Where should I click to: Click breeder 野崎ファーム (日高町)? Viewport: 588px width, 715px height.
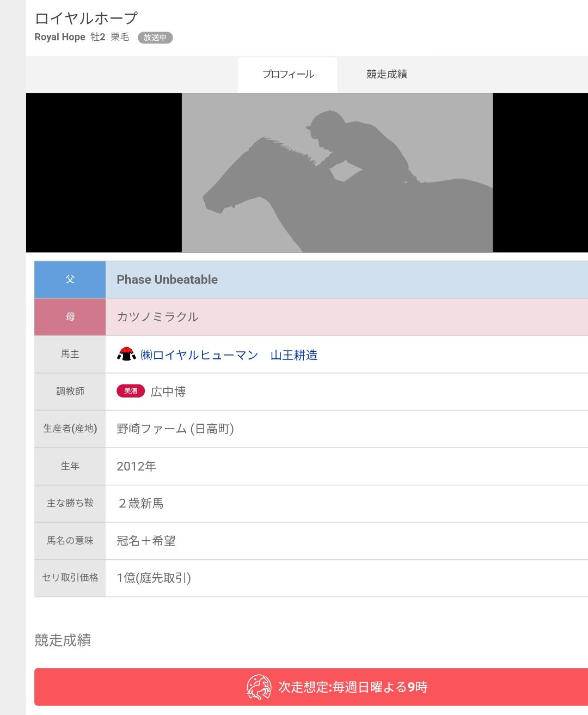(x=175, y=429)
